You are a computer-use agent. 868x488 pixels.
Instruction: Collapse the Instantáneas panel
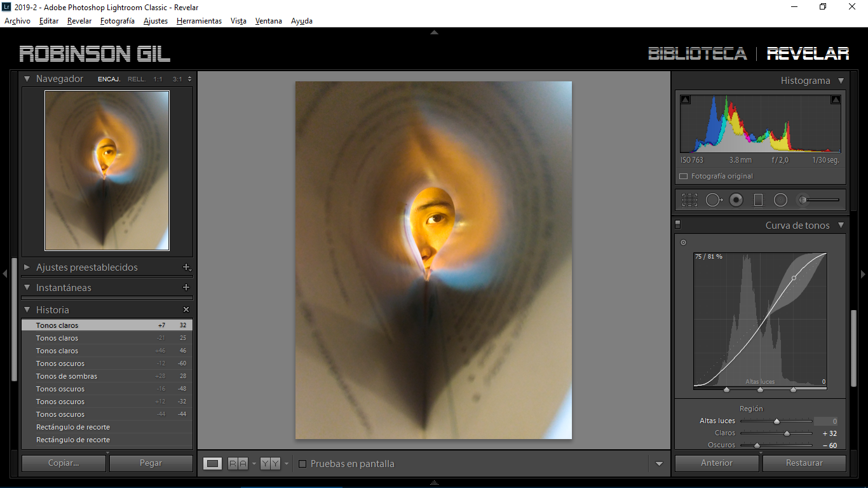coord(27,287)
